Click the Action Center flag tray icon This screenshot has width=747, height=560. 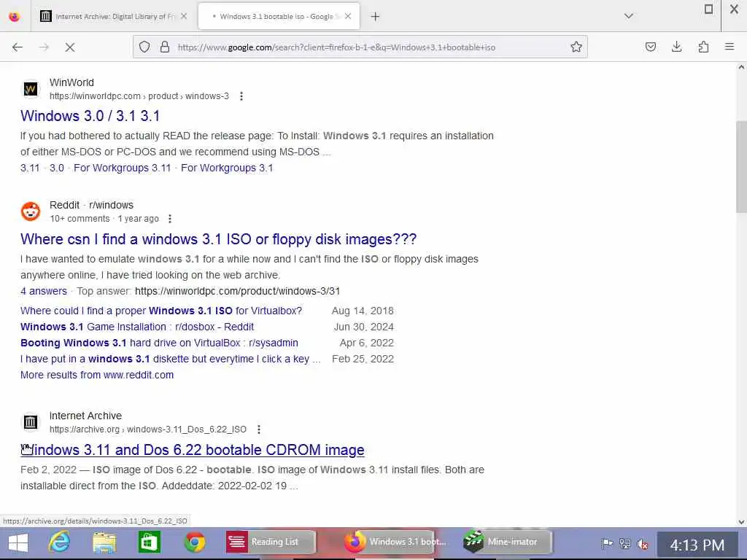click(x=606, y=543)
